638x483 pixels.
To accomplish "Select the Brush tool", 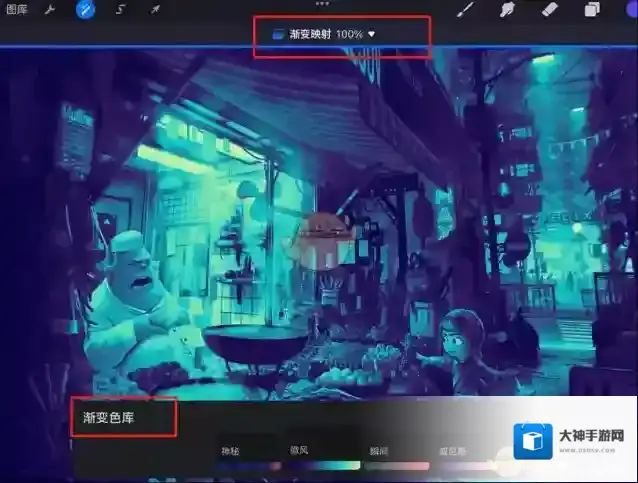I will (x=465, y=9).
